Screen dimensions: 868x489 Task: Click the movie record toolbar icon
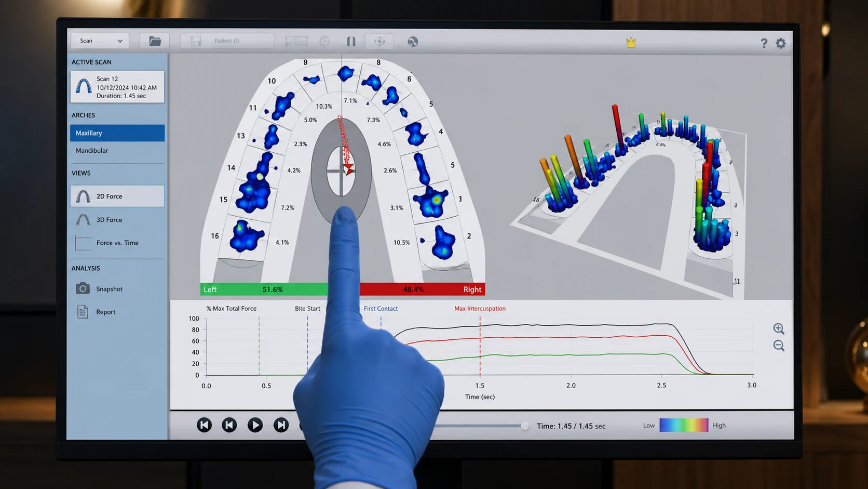click(296, 41)
